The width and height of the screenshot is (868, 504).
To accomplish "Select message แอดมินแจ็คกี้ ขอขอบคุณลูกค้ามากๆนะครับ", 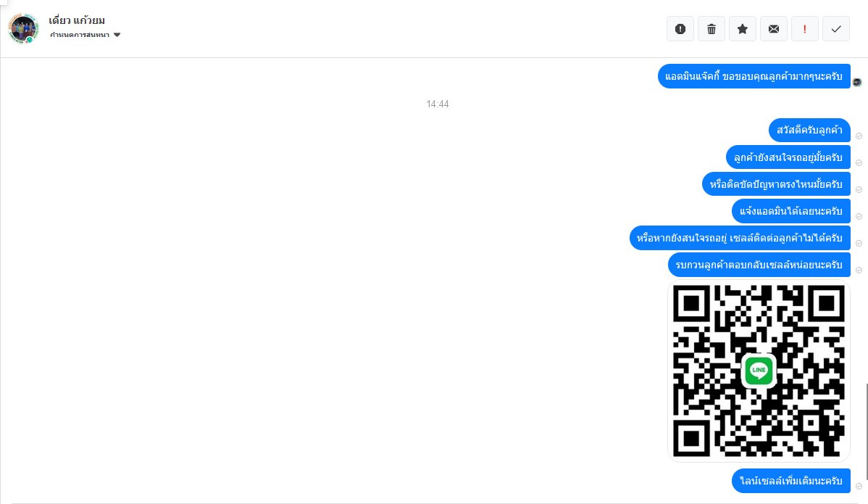I will point(754,76).
